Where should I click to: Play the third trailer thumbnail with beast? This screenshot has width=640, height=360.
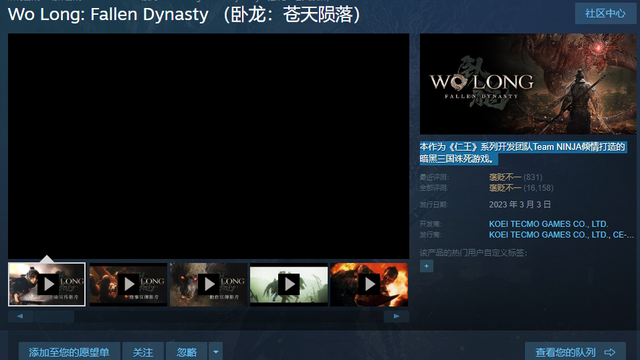pyautogui.click(x=209, y=284)
